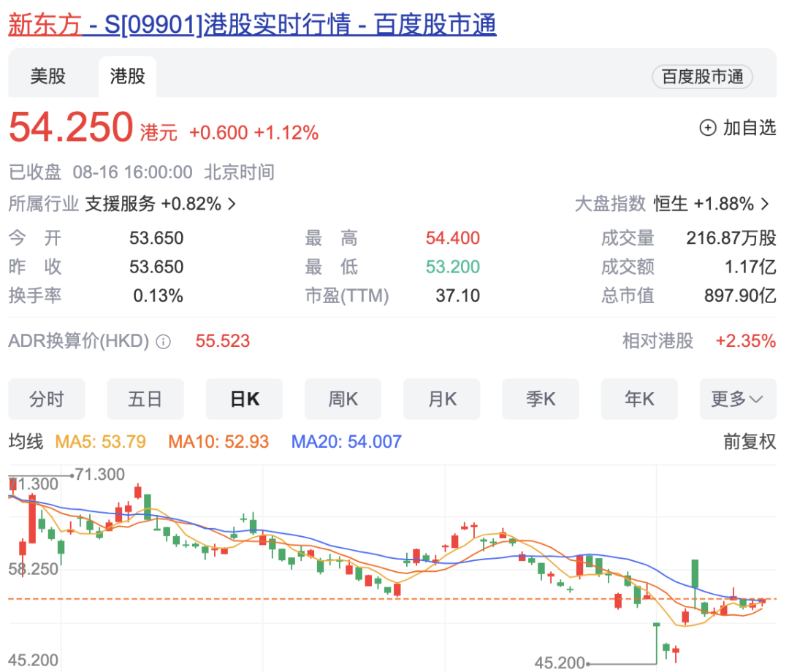This screenshot has width=789, height=672.
Task: Click the +0.600 +1.12% price change
Action: (x=254, y=133)
